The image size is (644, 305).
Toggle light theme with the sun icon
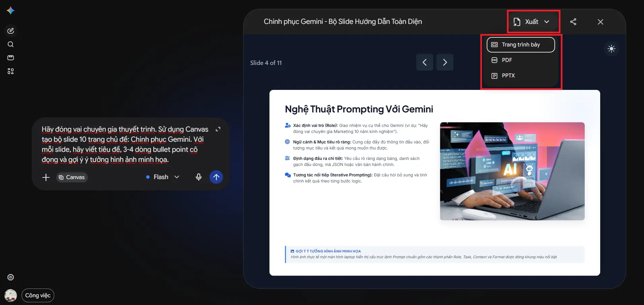click(x=611, y=49)
